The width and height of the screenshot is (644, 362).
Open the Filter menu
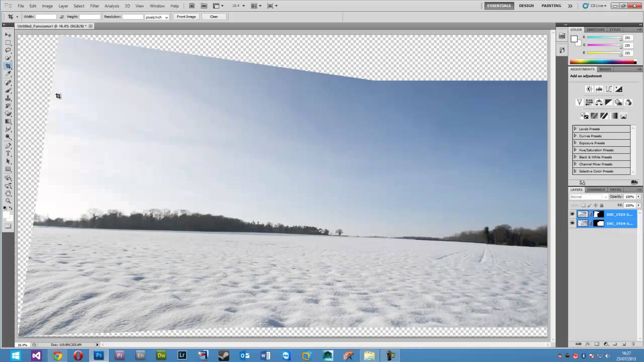pos(95,6)
